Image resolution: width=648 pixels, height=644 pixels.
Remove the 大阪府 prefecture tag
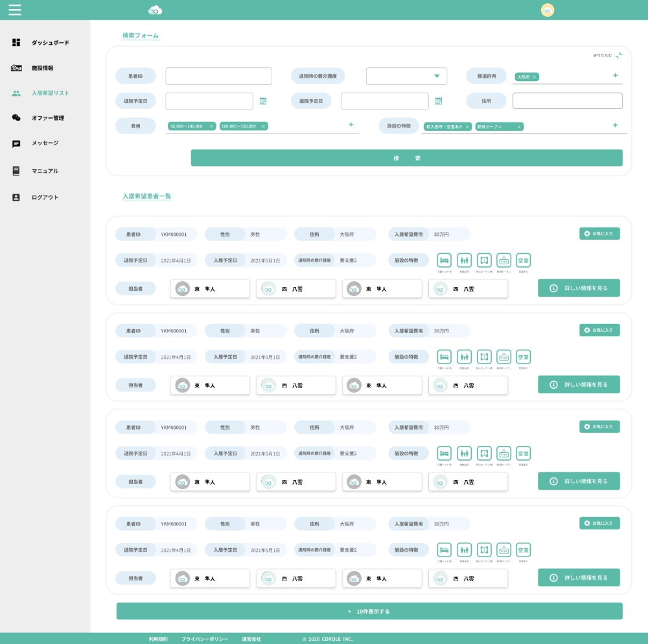click(x=535, y=77)
